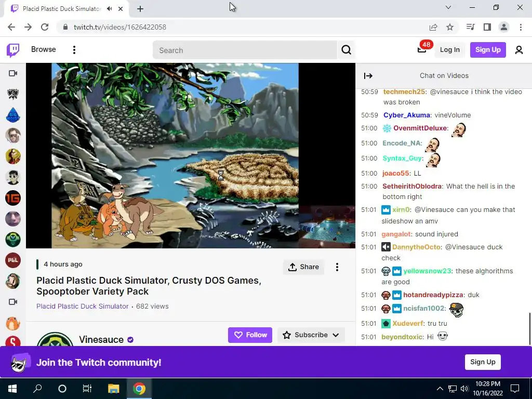The height and width of the screenshot is (399, 532).
Task: Click Browse in the top navigation
Action: (44, 49)
